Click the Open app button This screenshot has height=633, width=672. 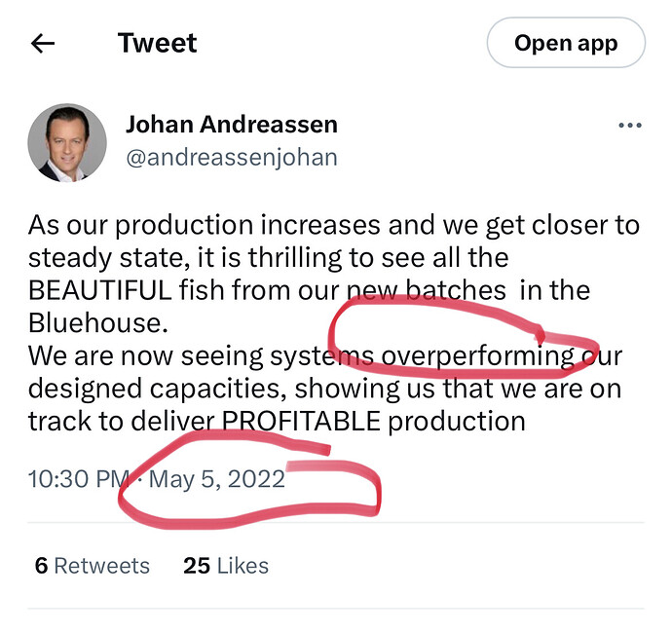[x=566, y=43]
